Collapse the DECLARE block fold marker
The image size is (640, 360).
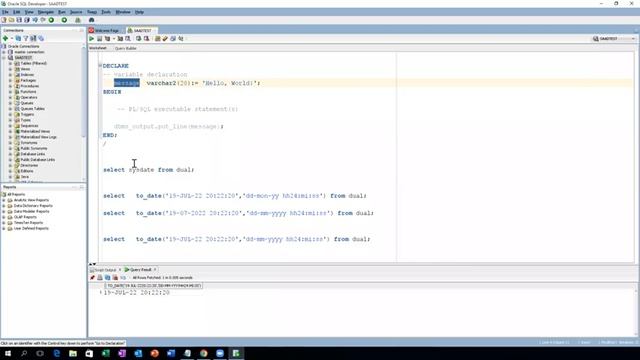pyautogui.click(x=100, y=66)
